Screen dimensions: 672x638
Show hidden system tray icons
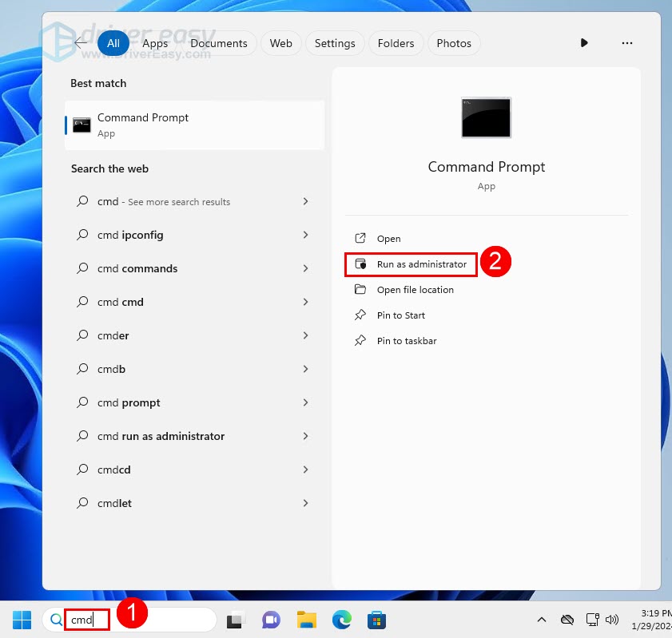541,620
